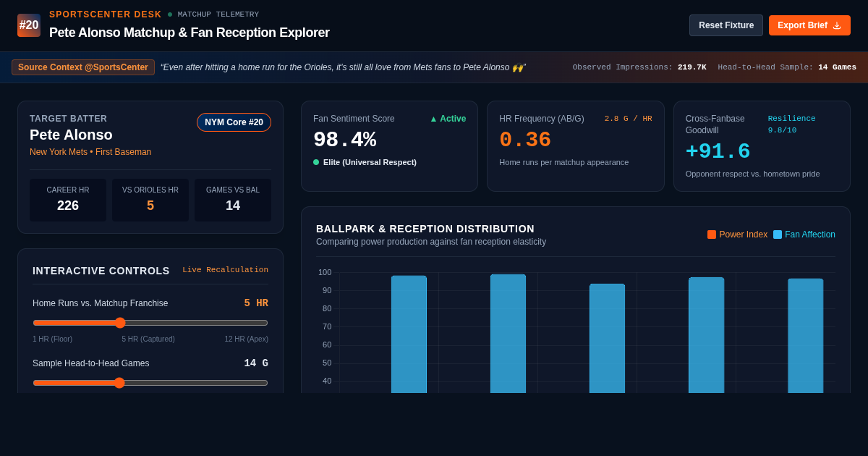Image resolution: width=868 pixels, height=456 pixels.
Task: Click the Elite (Universal Respect) status text
Action: [x=370, y=162]
